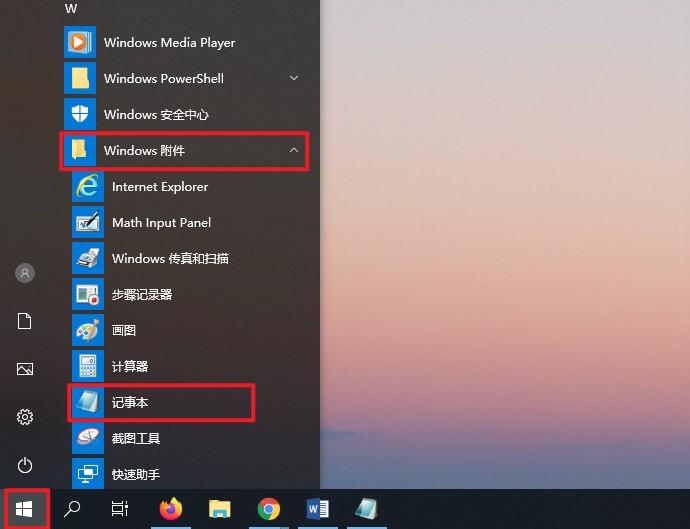The image size is (690, 529).
Task: Select '步骤记录器' label
Action: pos(142,294)
